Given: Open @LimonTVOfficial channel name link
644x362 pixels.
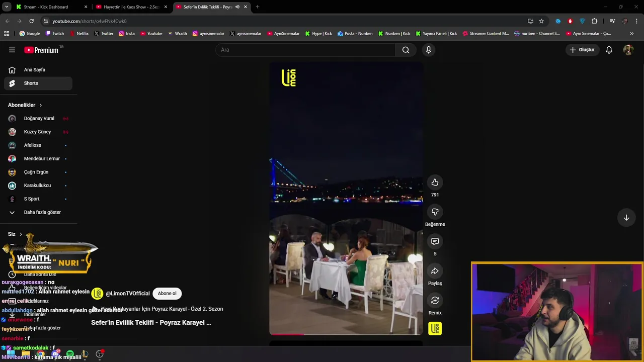Looking at the screenshot, I should (128, 293).
